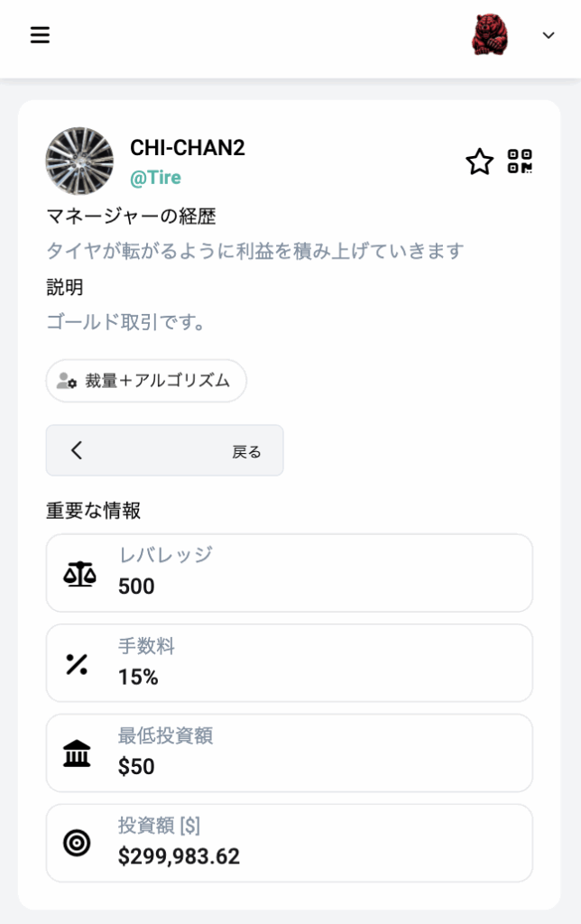Image resolution: width=581 pixels, height=924 pixels.
Task: Expand the account dropdown chevron
Action: click(549, 35)
